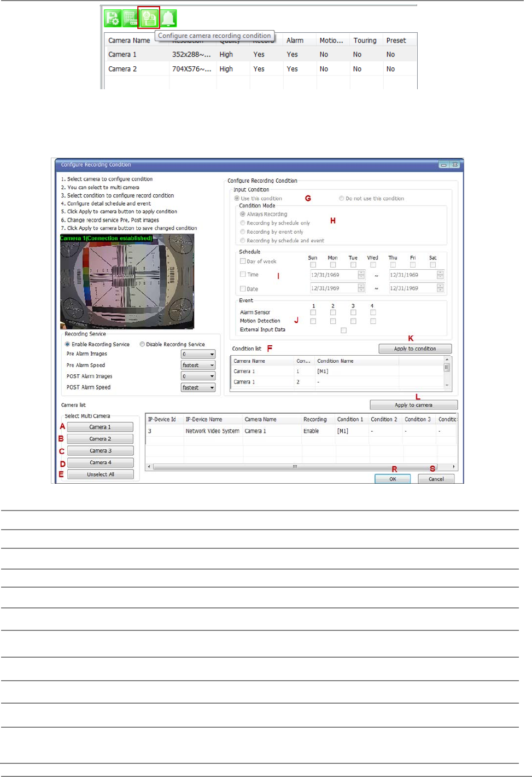Tick the Day of week checkbox

coord(243,261)
